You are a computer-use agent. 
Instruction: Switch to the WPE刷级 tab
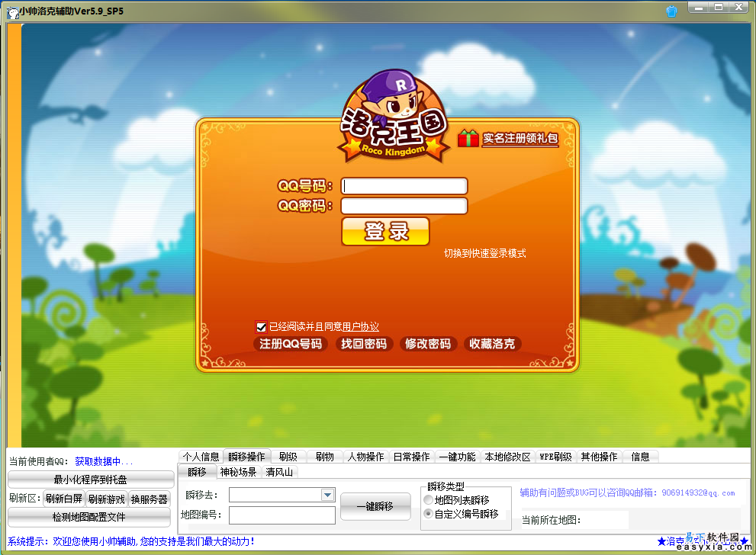[555, 456]
